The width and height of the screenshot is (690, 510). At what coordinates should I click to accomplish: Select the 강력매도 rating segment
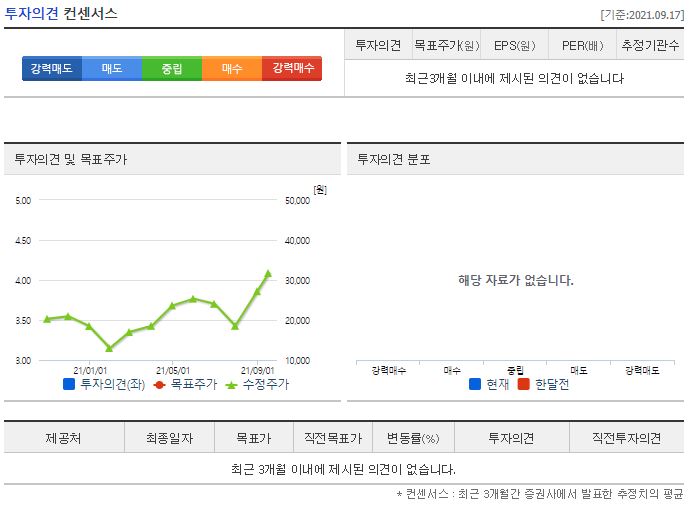click(52, 68)
